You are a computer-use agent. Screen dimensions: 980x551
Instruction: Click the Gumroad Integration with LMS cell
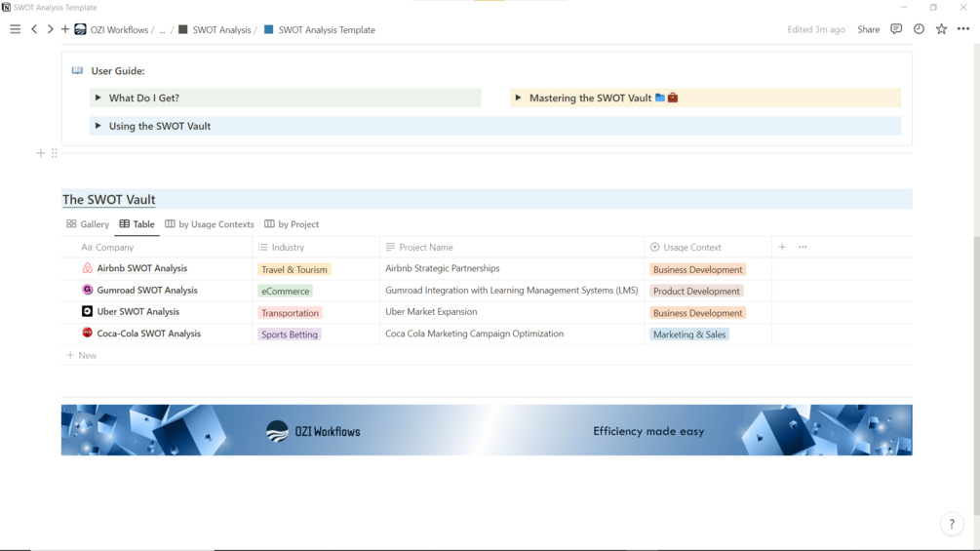[x=512, y=290]
